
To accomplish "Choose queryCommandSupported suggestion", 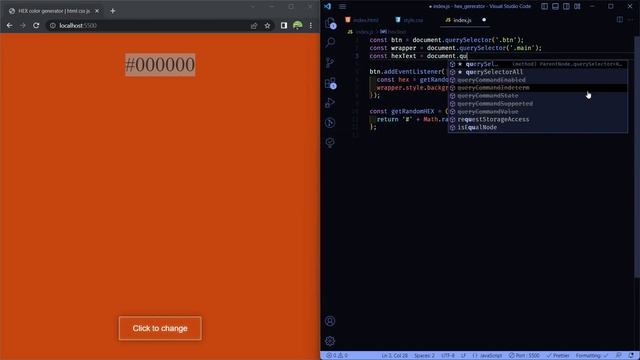I will pos(538,104).
